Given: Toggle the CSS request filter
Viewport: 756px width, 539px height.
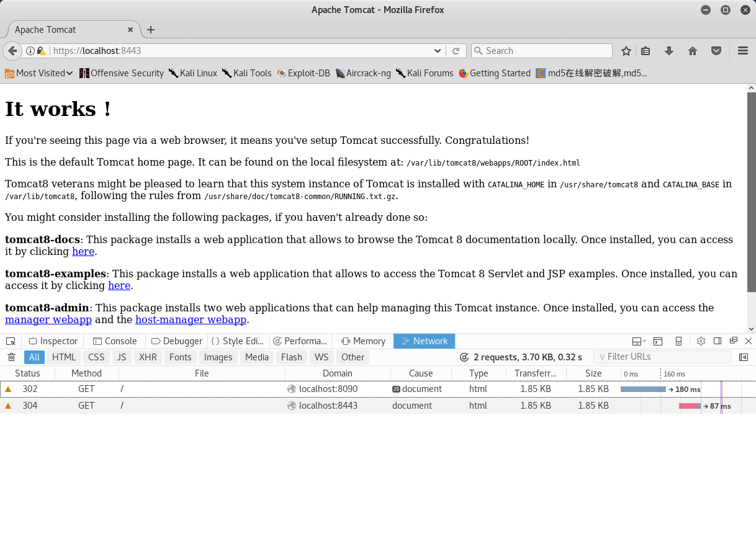Looking at the screenshot, I should tap(96, 357).
